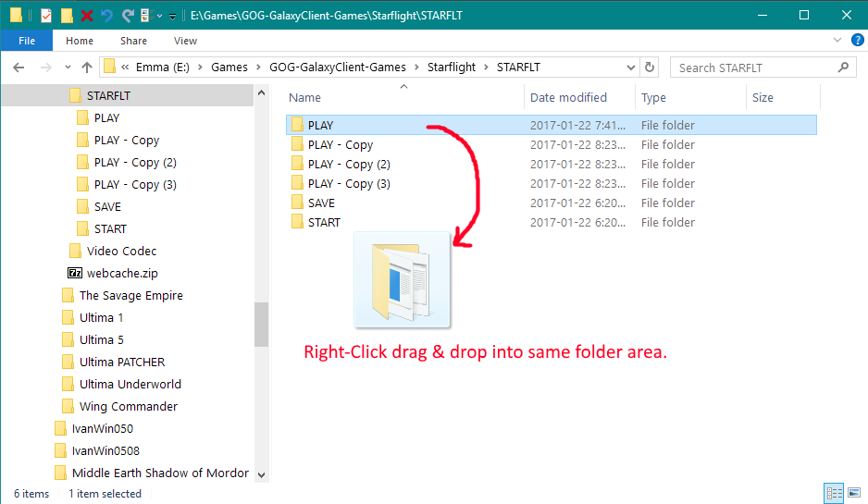Click the search magnifier icon
Image resolution: width=868 pixels, height=504 pixels.
click(x=843, y=68)
